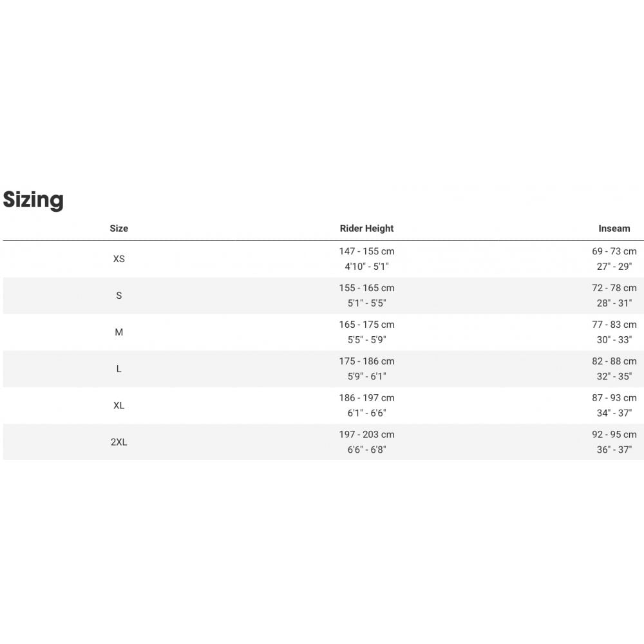This screenshot has width=644, height=644.
Task: Click the 2XL size label
Action: pyautogui.click(x=119, y=442)
